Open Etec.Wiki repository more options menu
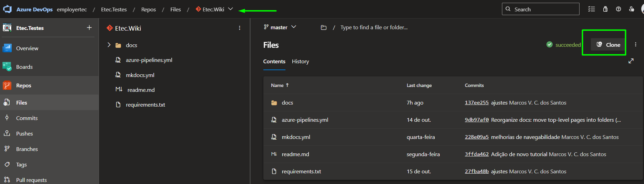Image resolution: width=644 pixels, height=184 pixels. (240, 28)
